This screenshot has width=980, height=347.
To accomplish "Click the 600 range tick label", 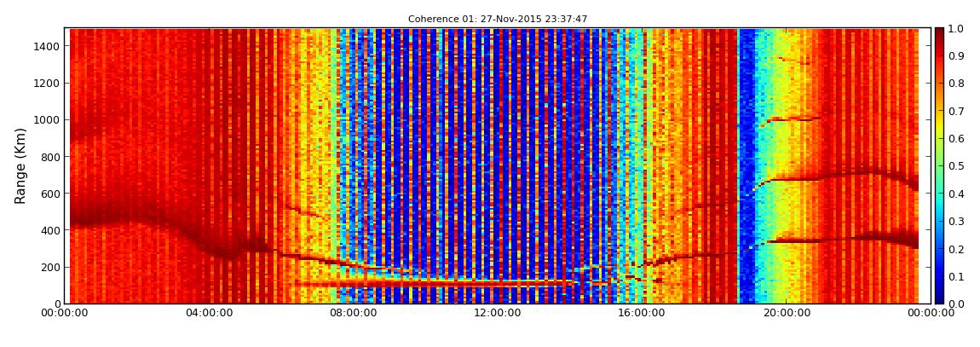I will pyautogui.click(x=50, y=194).
